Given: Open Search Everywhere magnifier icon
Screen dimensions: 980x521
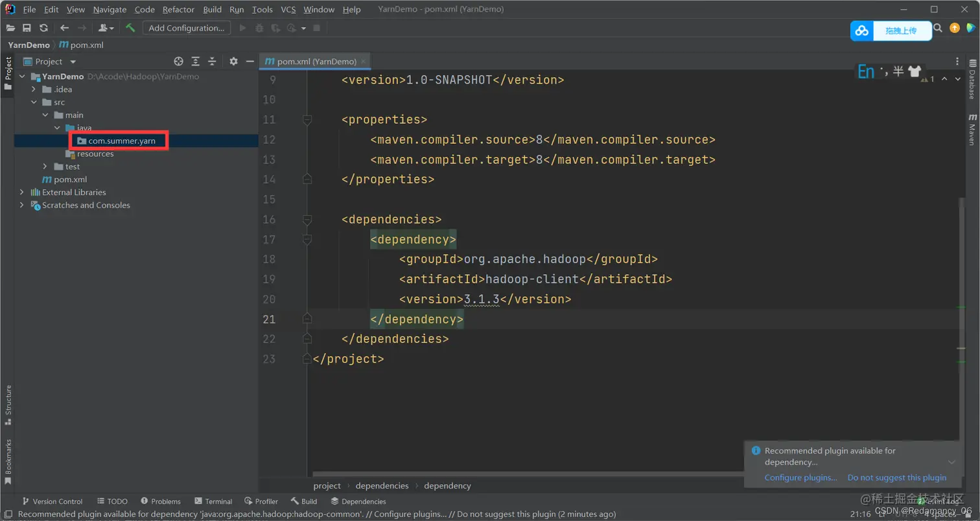Looking at the screenshot, I should (x=938, y=28).
